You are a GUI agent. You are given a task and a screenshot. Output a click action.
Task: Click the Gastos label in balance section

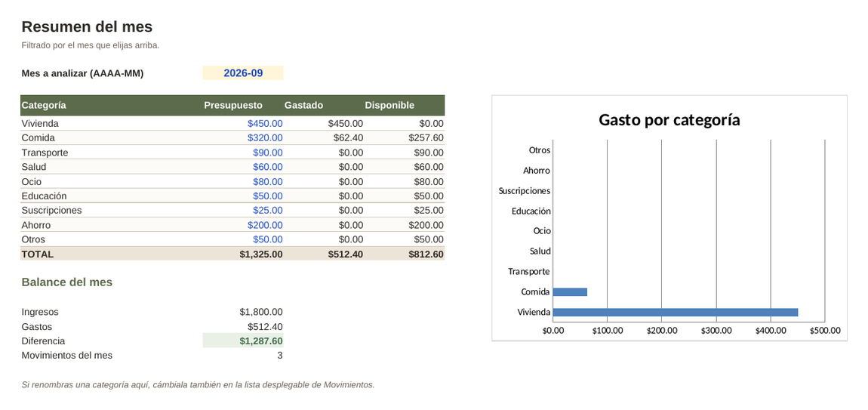click(x=36, y=326)
